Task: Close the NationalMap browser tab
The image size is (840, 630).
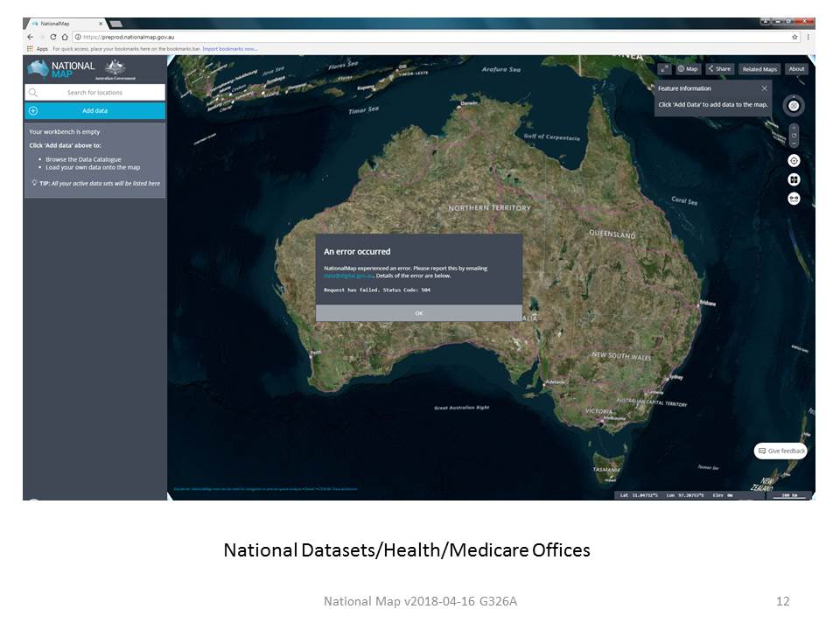Action: coord(100,24)
